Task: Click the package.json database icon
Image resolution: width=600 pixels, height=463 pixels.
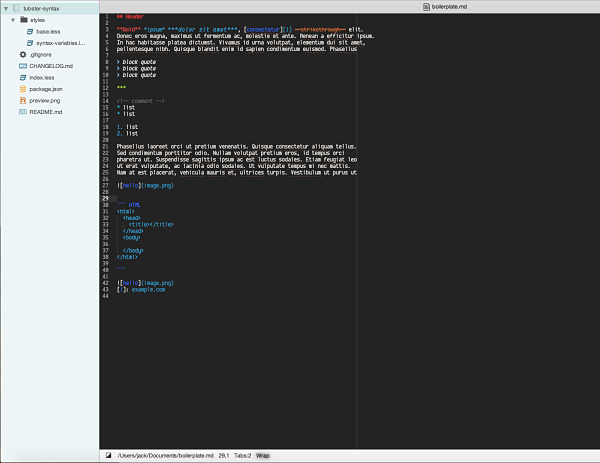Action: 23,89
